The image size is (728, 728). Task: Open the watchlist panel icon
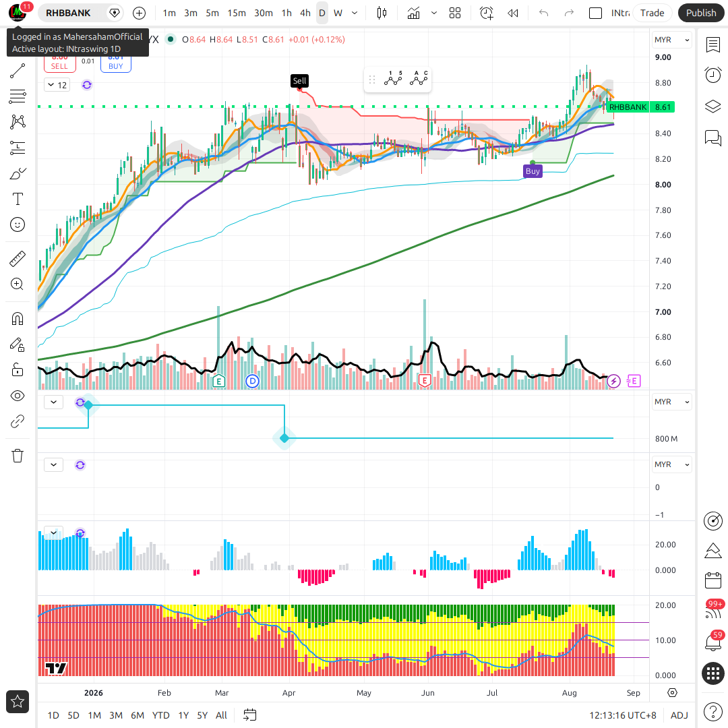click(713, 45)
